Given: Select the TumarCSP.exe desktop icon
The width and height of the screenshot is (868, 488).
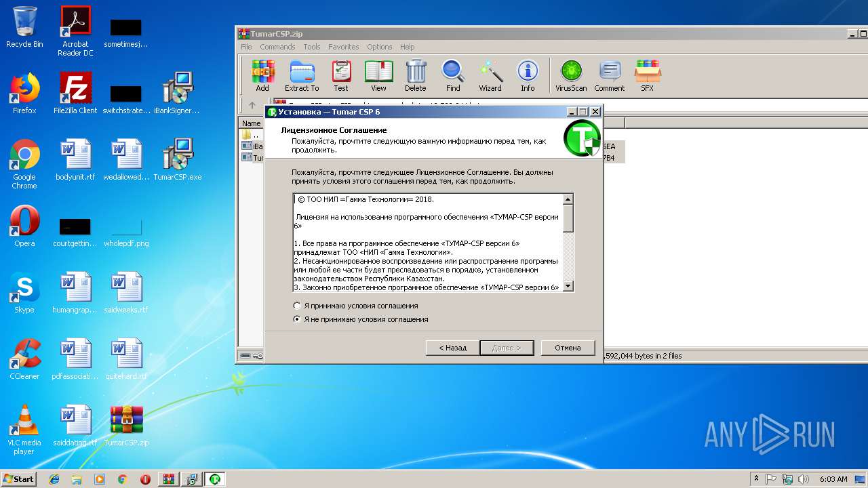Looking at the screenshot, I should pyautogui.click(x=177, y=160).
